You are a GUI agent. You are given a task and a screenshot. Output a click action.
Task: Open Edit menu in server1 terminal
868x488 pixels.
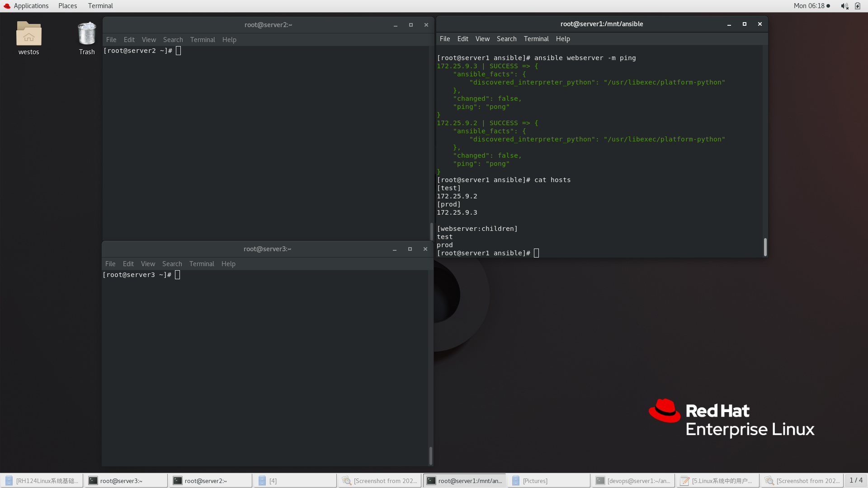[x=462, y=39]
